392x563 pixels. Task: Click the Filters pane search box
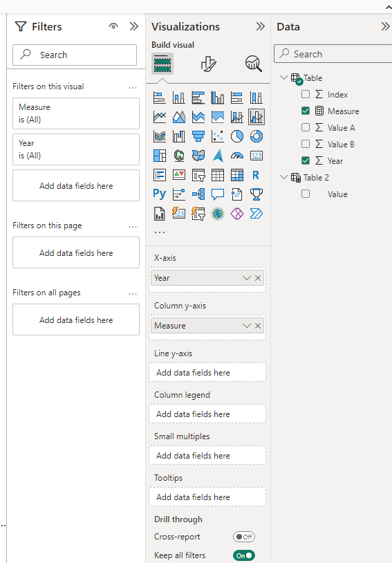pyautogui.click(x=75, y=55)
